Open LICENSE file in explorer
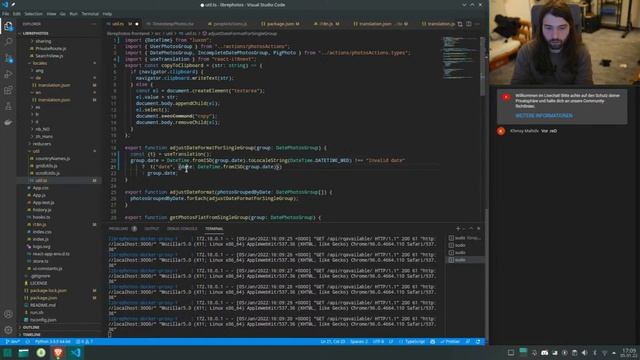The height and width of the screenshot is (360, 640). 38,283
